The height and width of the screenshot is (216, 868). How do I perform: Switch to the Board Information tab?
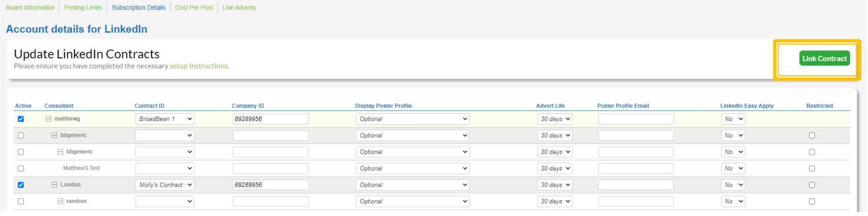(x=30, y=8)
